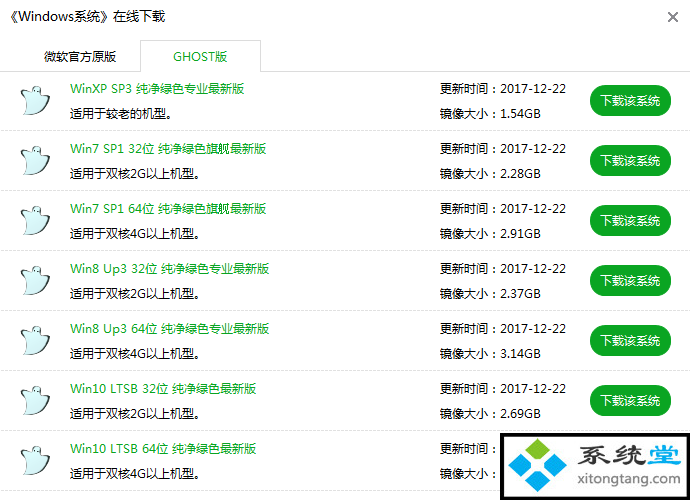Click the update date for Win10 LTSB 32位
Viewport: 690px width, 500px height.
pos(533,389)
